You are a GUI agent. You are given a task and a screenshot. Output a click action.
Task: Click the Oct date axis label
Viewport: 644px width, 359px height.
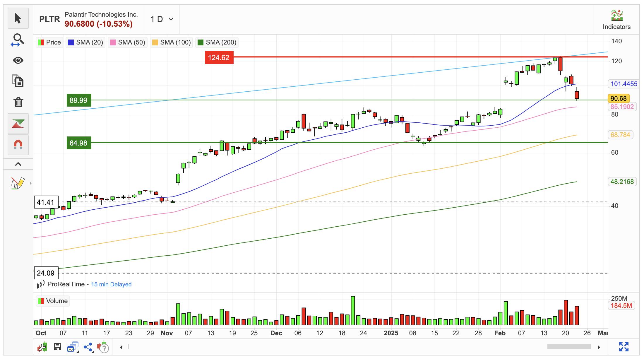point(41,333)
